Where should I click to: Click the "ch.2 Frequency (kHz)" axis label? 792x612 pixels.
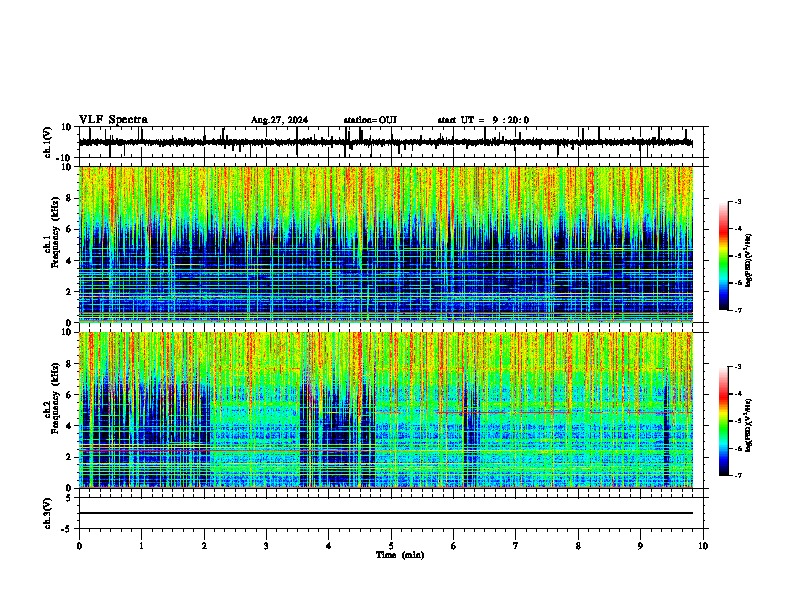pos(52,398)
